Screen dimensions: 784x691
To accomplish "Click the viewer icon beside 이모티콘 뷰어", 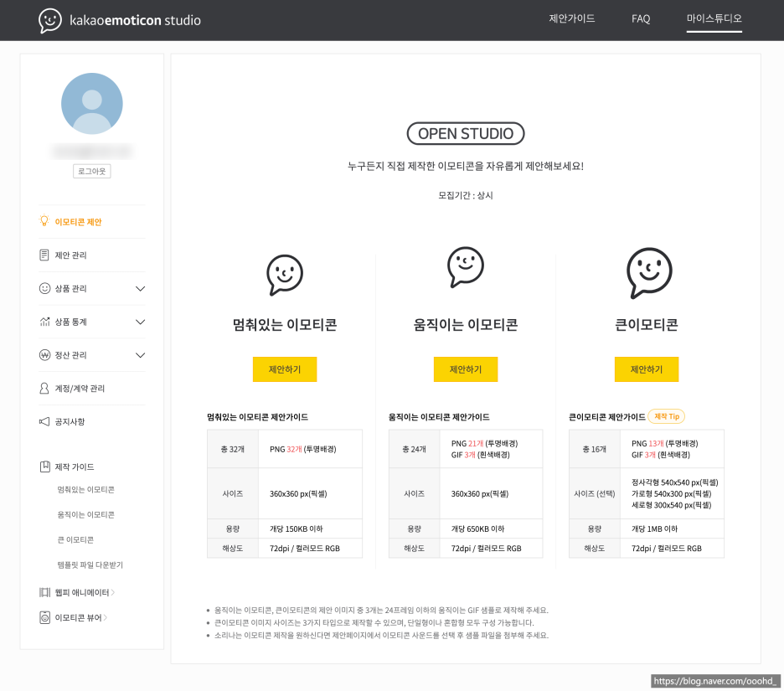I will coord(44,617).
